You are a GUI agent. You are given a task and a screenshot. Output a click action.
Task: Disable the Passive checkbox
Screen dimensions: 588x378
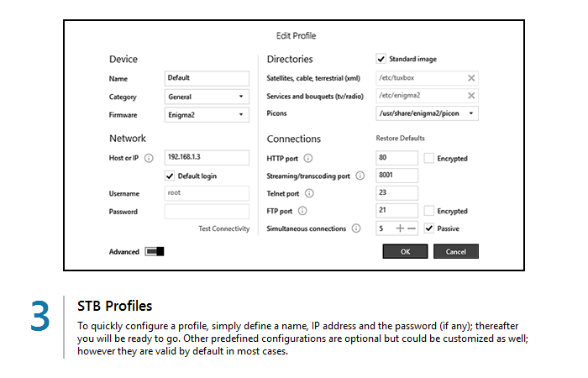[x=429, y=228]
